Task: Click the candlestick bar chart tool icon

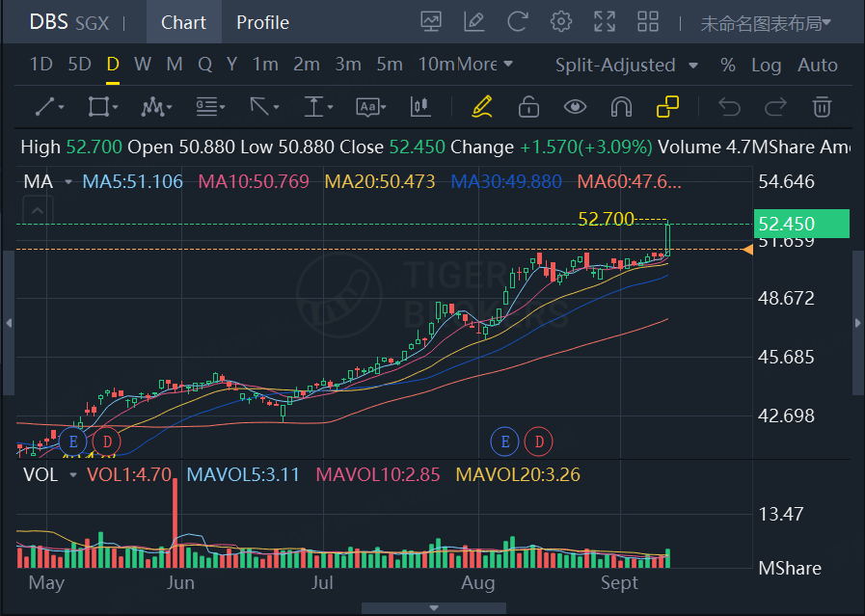Action: tap(420, 106)
